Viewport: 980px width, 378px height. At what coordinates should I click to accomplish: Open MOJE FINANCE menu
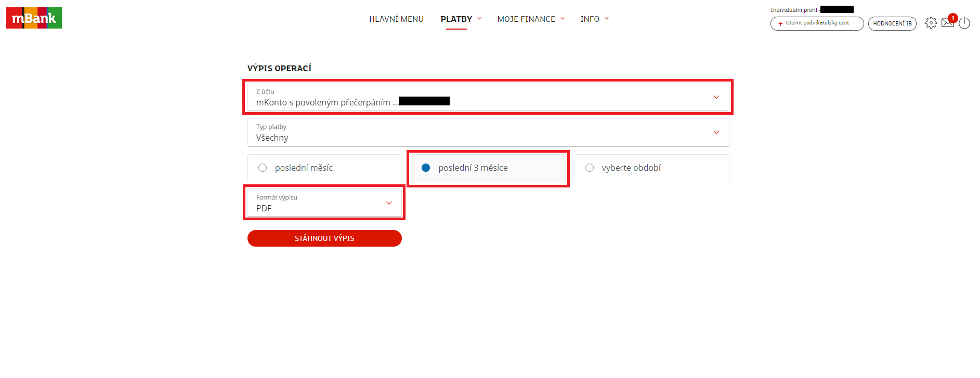point(526,19)
